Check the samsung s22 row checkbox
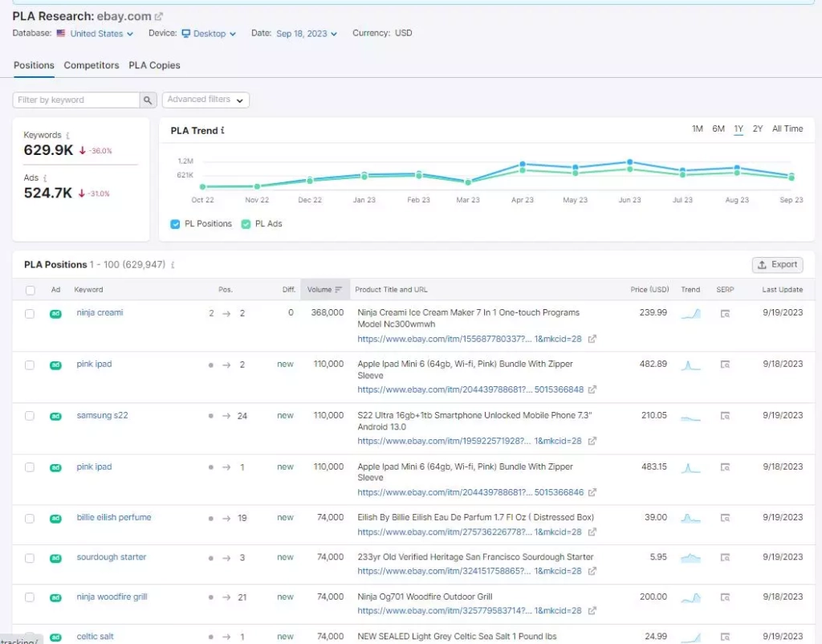Image resolution: width=822 pixels, height=644 pixels. point(30,416)
